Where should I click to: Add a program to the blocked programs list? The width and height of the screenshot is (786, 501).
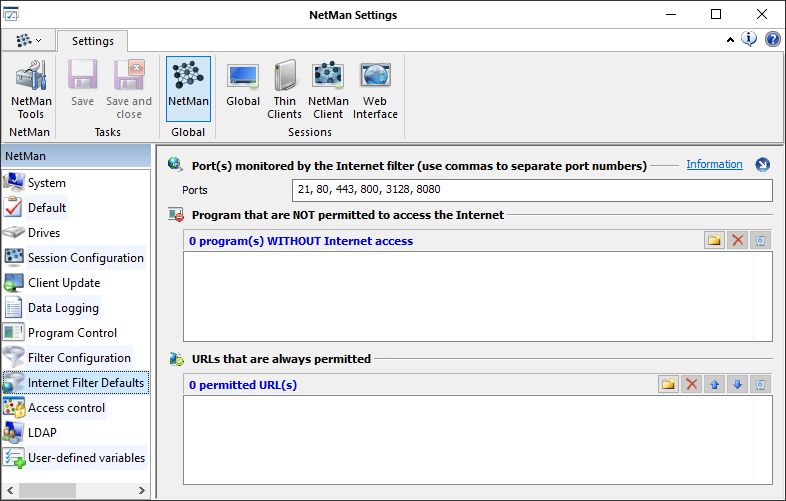(714, 240)
